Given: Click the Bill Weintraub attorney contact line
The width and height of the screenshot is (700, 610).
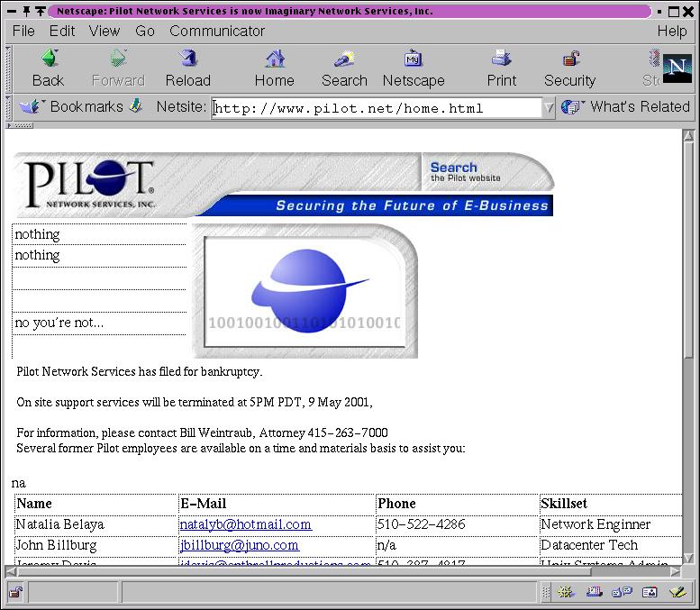Looking at the screenshot, I should (202, 432).
